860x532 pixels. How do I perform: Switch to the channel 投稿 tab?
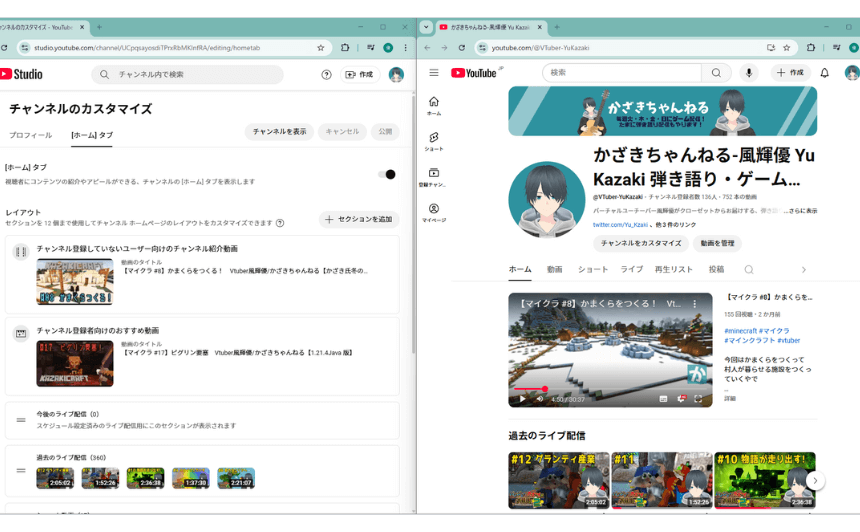716,269
